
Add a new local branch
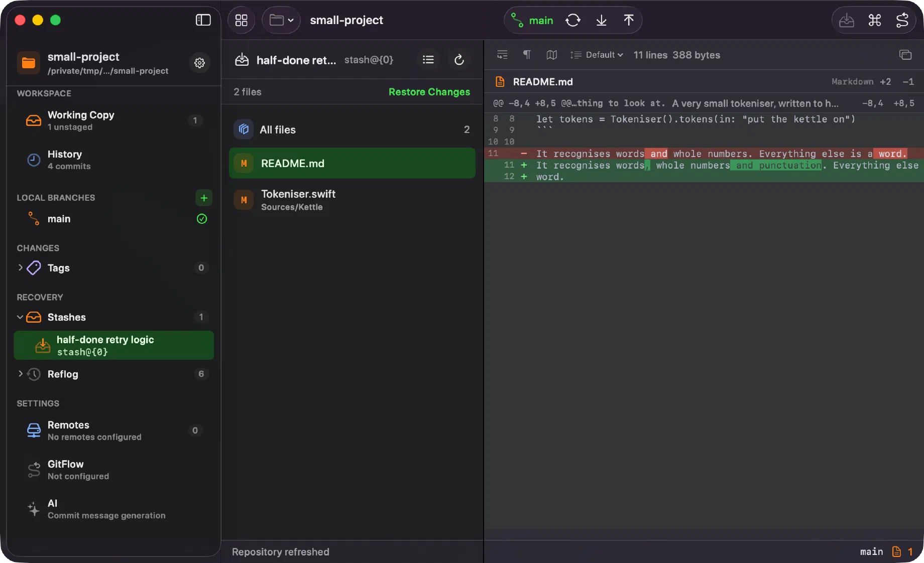204,198
